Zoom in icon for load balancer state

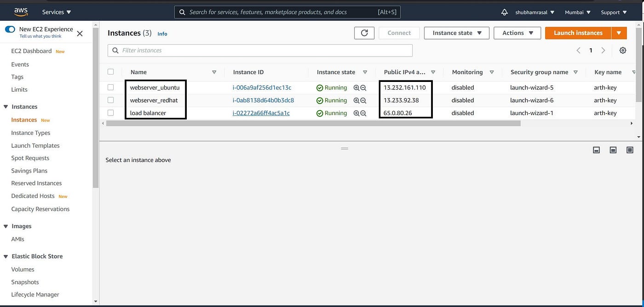point(356,113)
